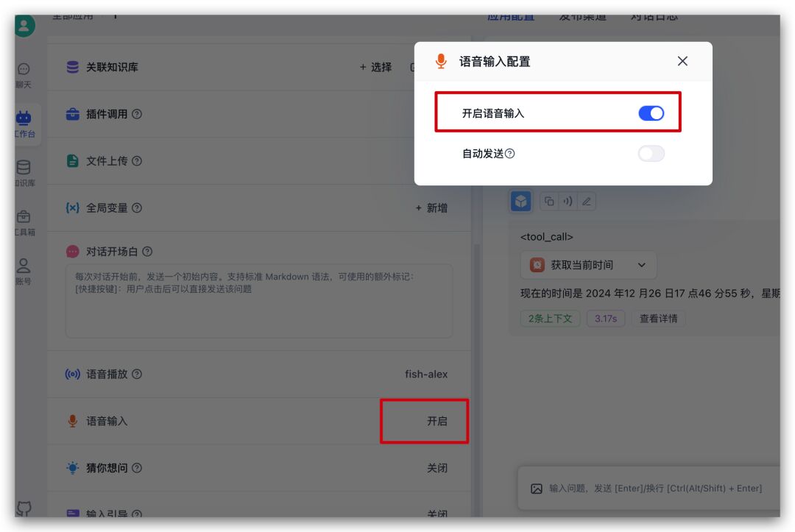The height and width of the screenshot is (532, 795).
Task: Edit the reply with pencil icon
Action: click(x=586, y=201)
